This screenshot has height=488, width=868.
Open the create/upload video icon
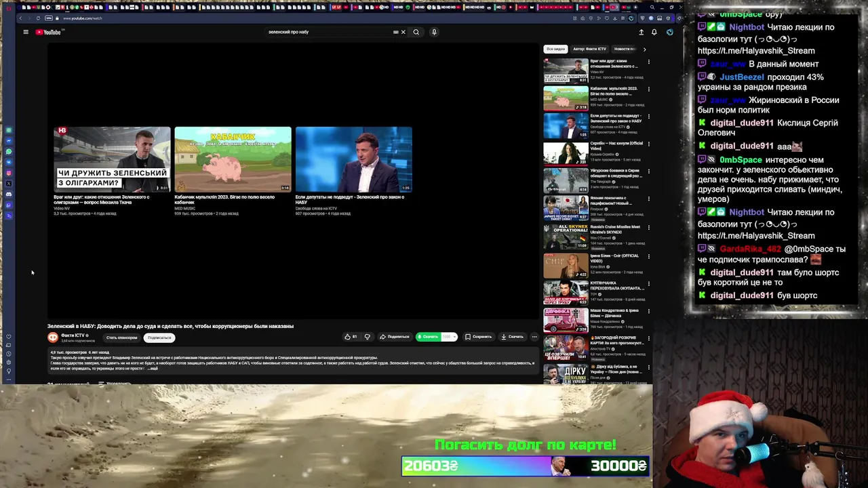(641, 32)
